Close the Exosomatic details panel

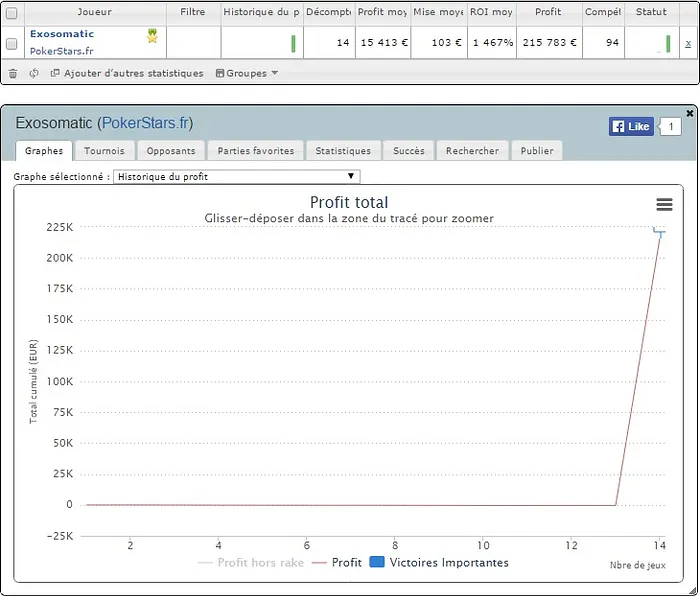point(690,114)
